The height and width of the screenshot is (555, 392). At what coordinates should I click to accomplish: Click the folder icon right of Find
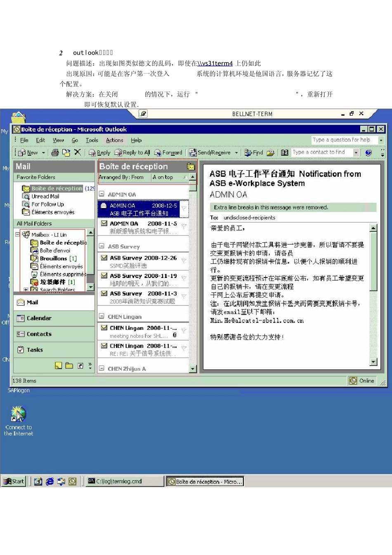[270, 152]
